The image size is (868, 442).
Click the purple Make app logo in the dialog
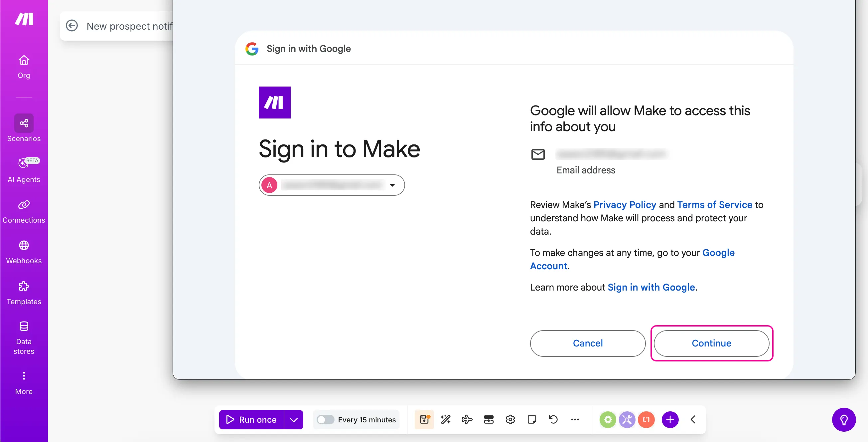pyautogui.click(x=275, y=103)
